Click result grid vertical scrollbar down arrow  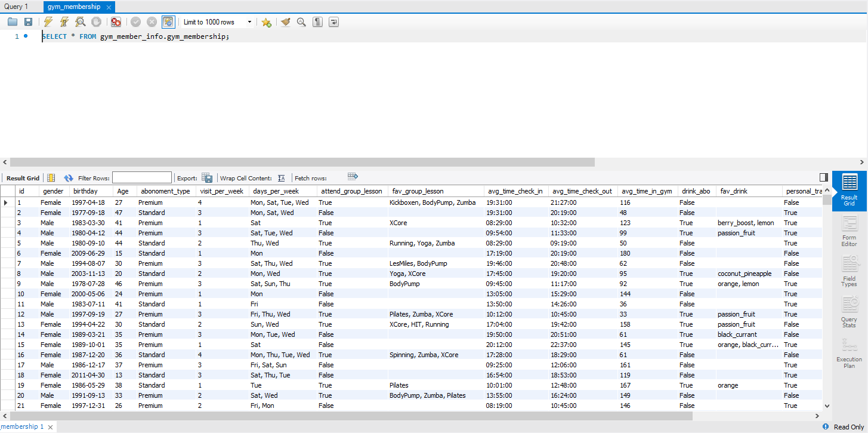click(x=826, y=405)
